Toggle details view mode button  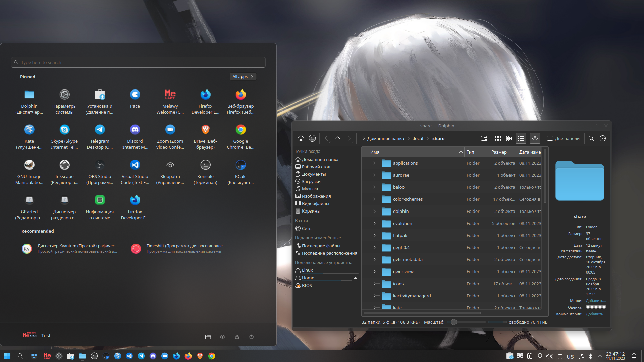[x=521, y=138]
